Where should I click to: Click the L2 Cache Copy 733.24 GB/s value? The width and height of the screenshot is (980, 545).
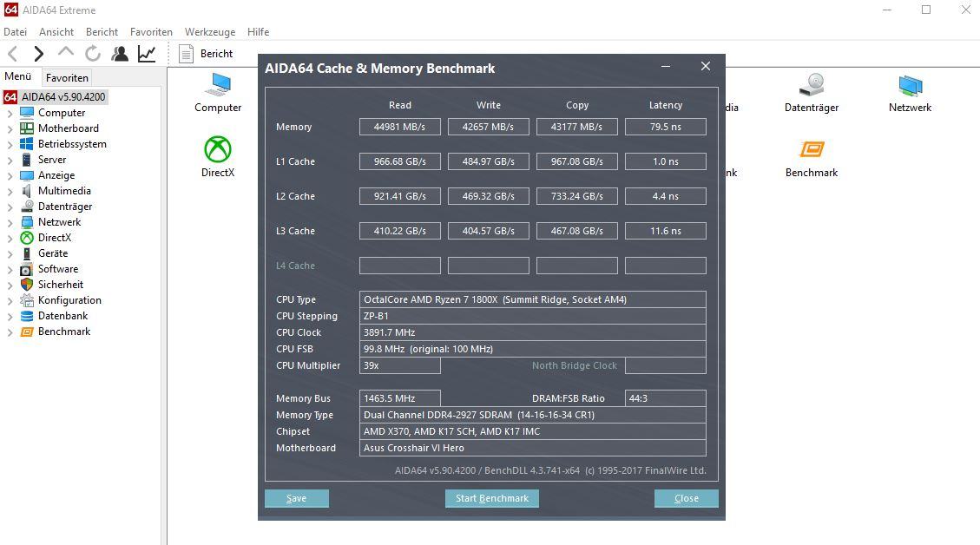577,196
